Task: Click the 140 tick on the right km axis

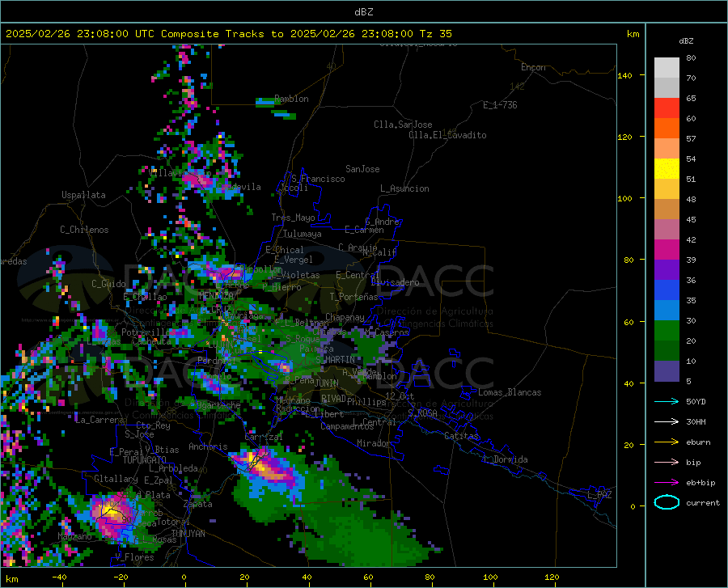Action: (x=624, y=75)
